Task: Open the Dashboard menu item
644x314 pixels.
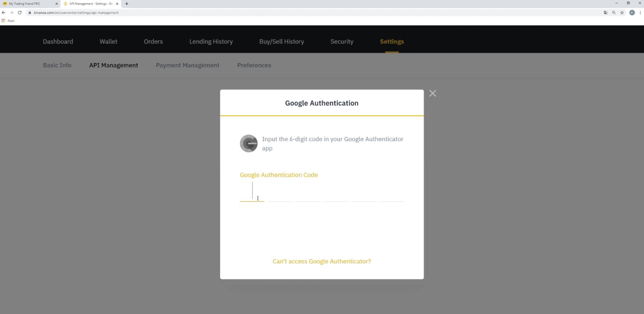Action: (58, 41)
